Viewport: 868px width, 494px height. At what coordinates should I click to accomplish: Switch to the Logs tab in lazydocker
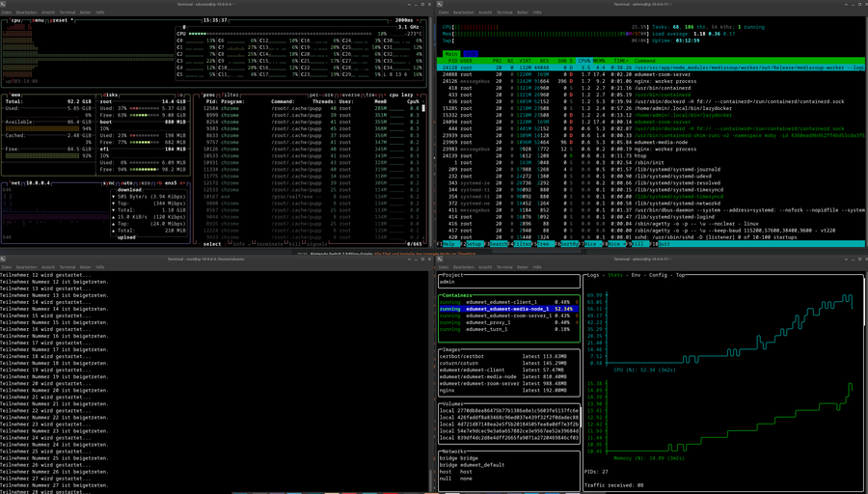click(x=592, y=275)
